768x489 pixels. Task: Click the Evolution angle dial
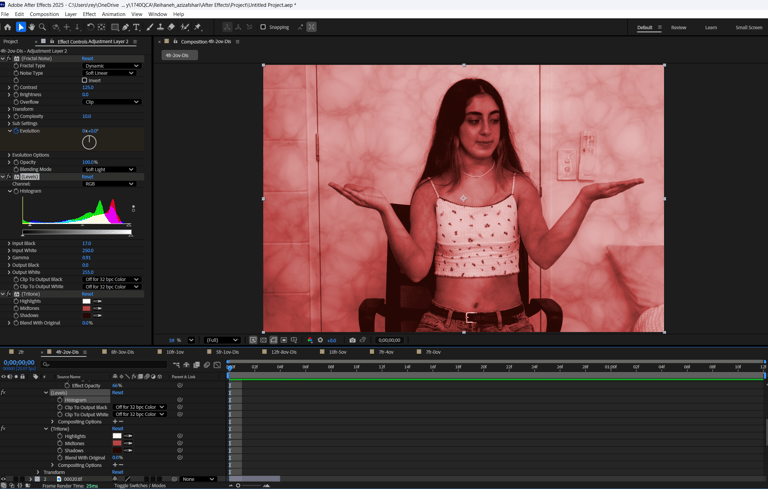(89, 143)
